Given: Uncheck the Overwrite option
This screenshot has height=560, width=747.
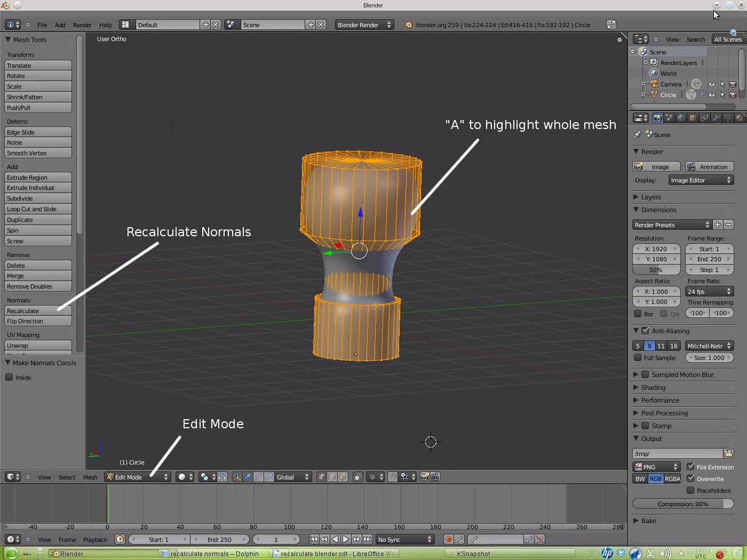Looking at the screenshot, I should tap(690, 478).
